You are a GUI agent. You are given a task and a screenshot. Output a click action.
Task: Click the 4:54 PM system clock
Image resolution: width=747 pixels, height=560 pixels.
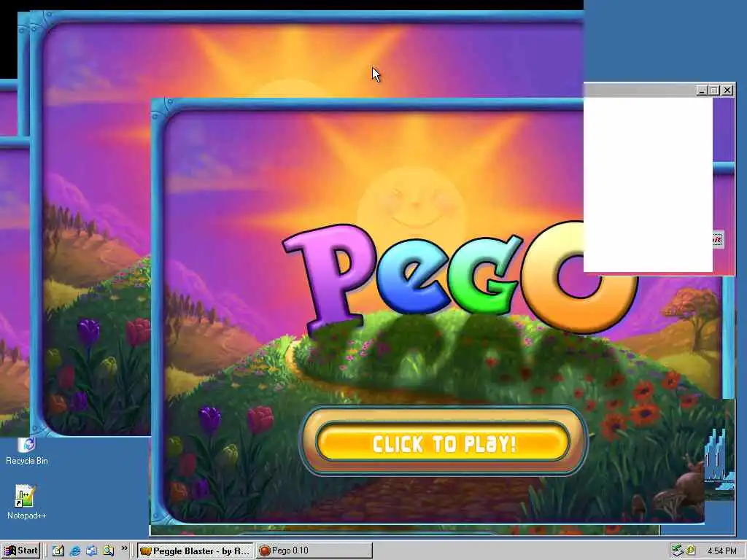721,551
